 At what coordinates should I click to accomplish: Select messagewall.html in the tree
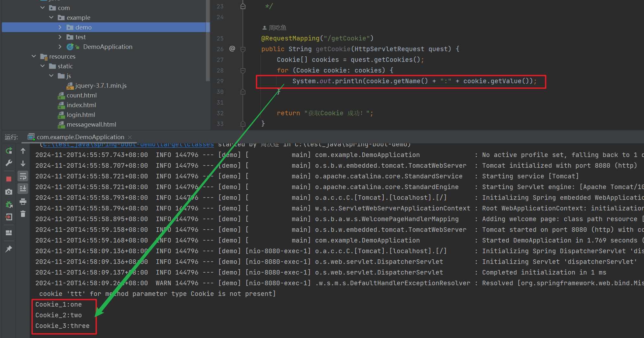tap(91, 124)
